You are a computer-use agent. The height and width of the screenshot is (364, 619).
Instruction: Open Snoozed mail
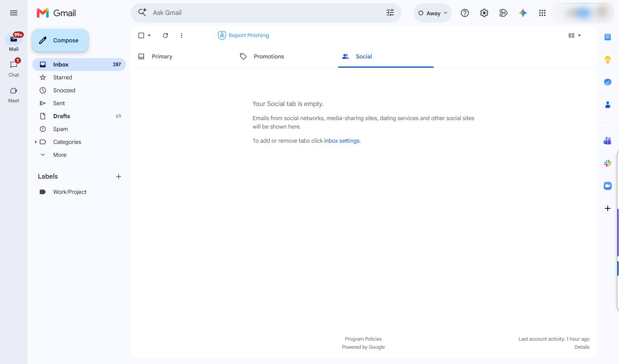(x=79, y=90)
